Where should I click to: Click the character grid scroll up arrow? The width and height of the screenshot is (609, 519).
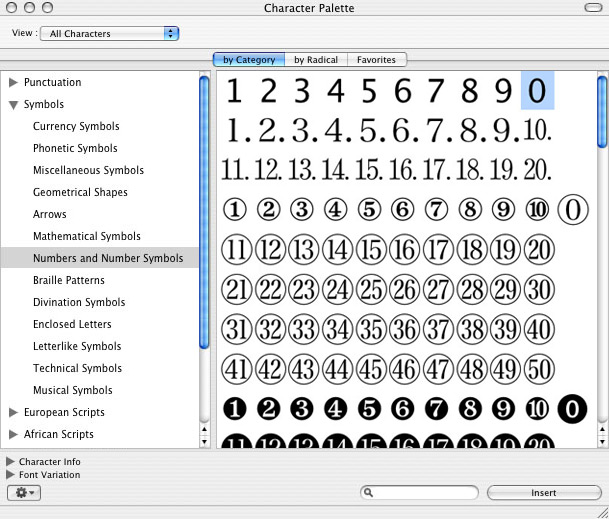coord(602,430)
